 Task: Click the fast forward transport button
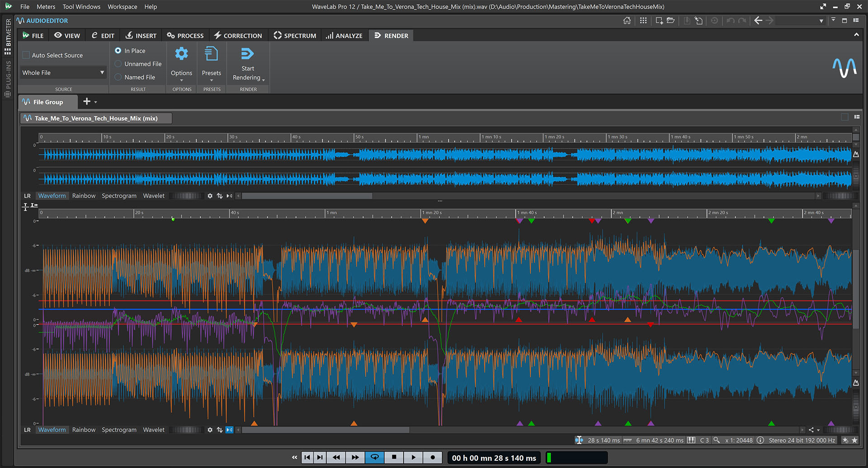point(355,457)
